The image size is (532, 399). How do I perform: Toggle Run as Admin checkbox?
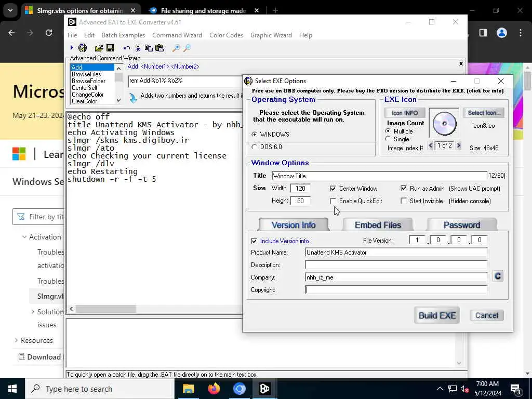coord(403,188)
